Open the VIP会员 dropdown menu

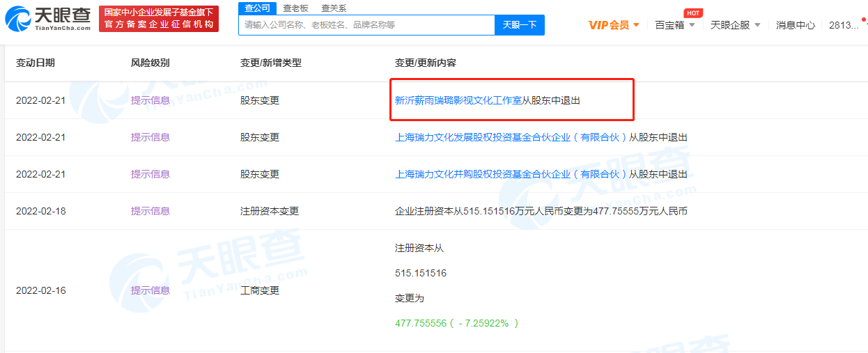point(614,25)
